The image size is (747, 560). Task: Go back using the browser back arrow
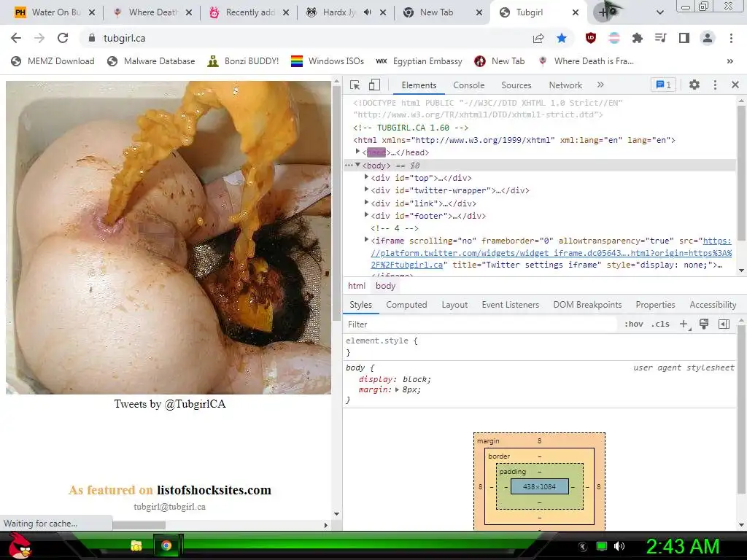(x=16, y=38)
